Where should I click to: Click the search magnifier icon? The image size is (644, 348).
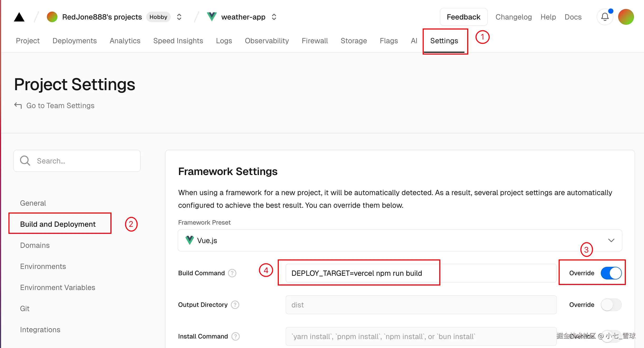coord(25,161)
